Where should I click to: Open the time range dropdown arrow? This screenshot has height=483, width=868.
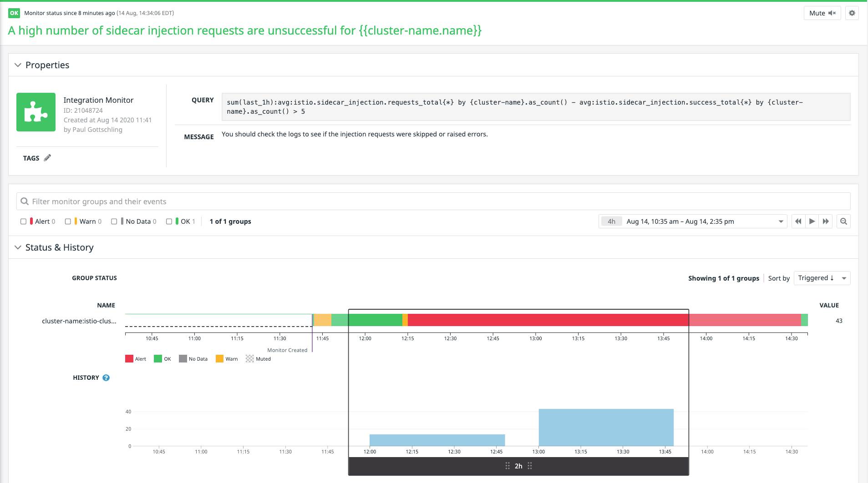point(780,221)
